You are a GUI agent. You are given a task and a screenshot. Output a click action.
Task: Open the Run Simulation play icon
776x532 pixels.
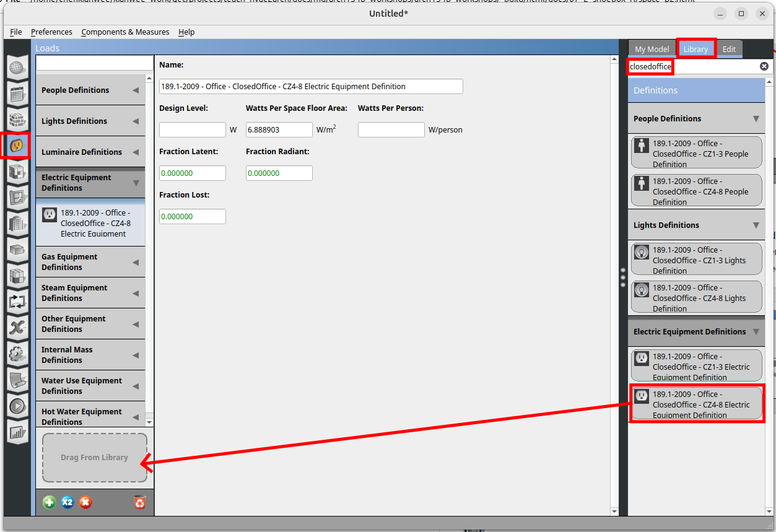pyautogui.click(x=17, y=406)
